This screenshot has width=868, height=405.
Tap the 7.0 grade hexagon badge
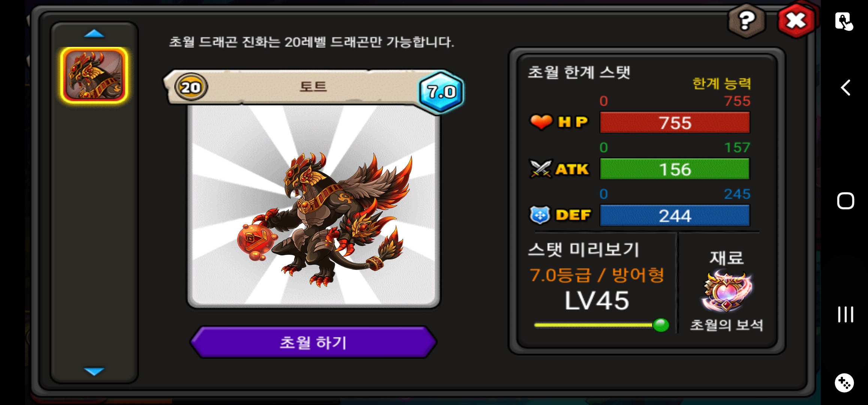click(x=441, y=91)
